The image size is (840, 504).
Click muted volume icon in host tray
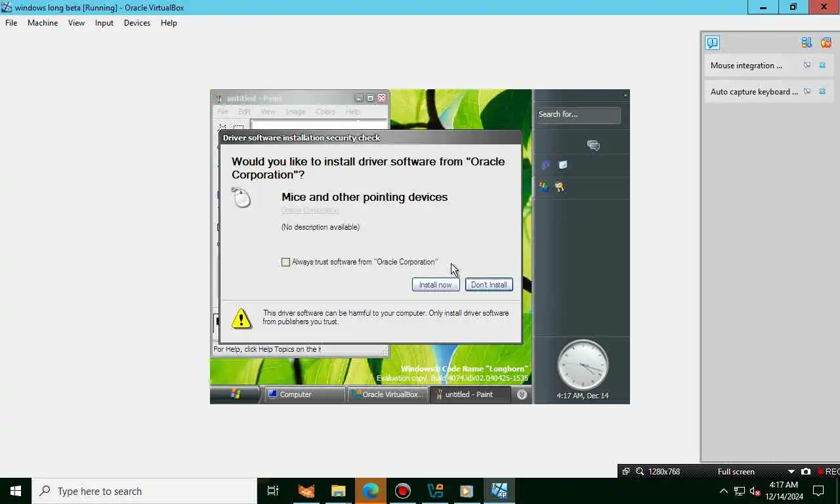(x=755, y=491)
